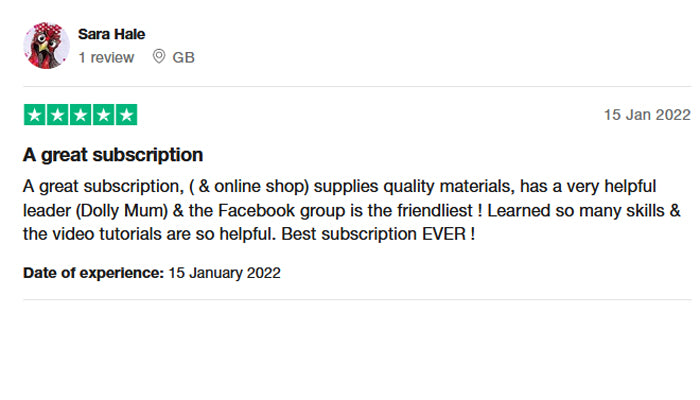The height and width of the screenshot is (400, 700).
Task: Click the second green rating star
Action: point(57,115)
